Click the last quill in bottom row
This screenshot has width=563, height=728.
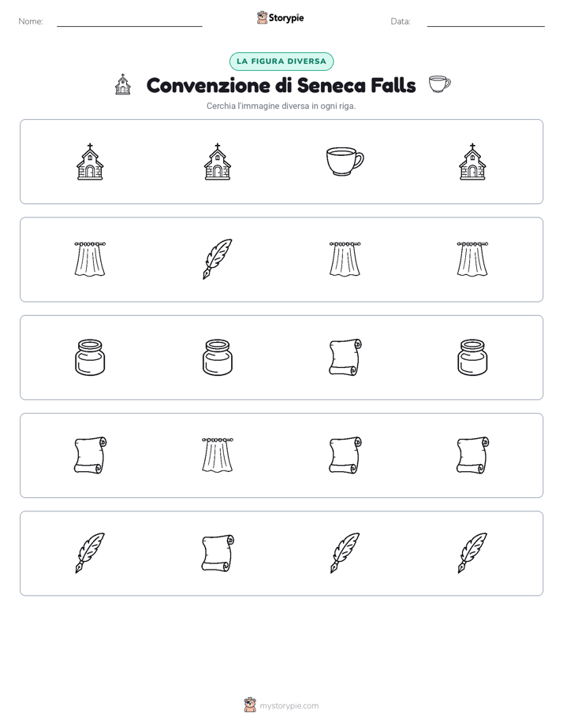(472, 553)
